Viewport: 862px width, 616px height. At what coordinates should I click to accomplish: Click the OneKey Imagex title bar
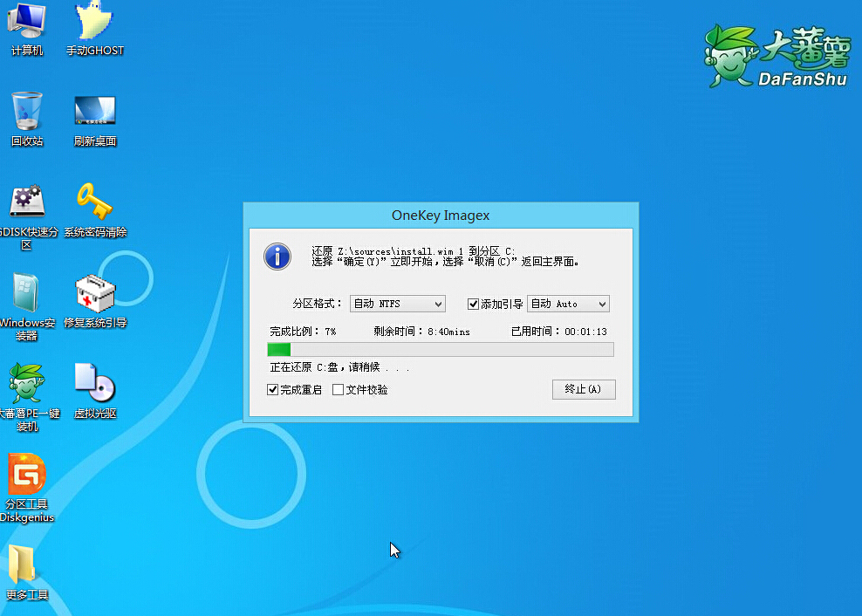441,215
